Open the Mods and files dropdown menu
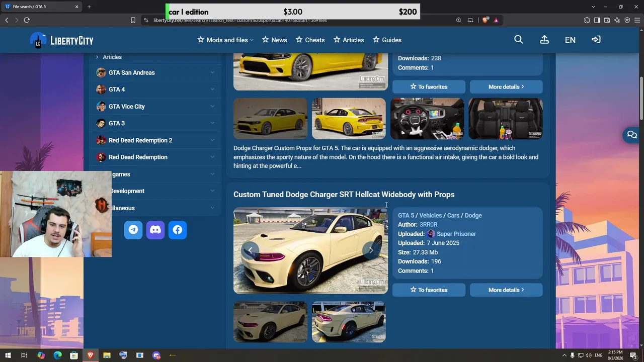Image resolution: width=644 pixels, height=362 pixels. 225,40
